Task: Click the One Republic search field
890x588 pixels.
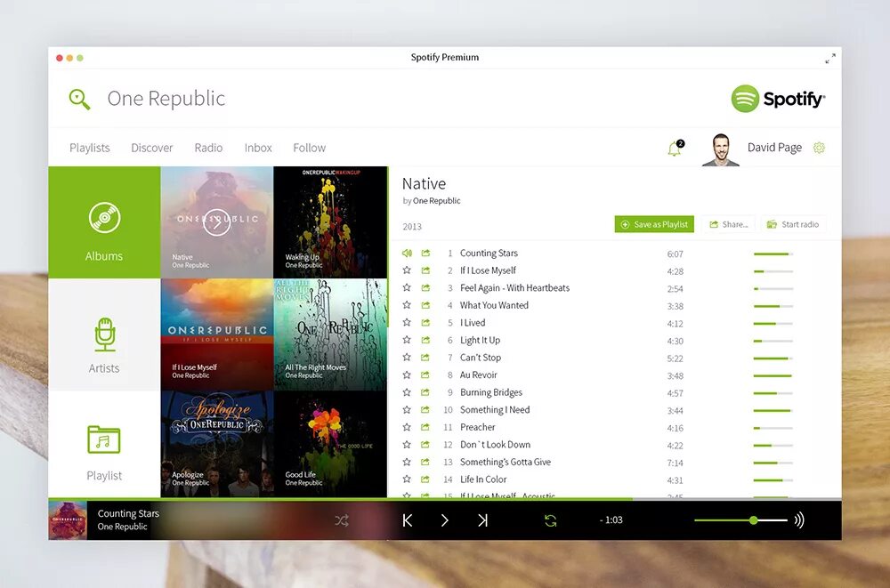Action: point(166,99)
